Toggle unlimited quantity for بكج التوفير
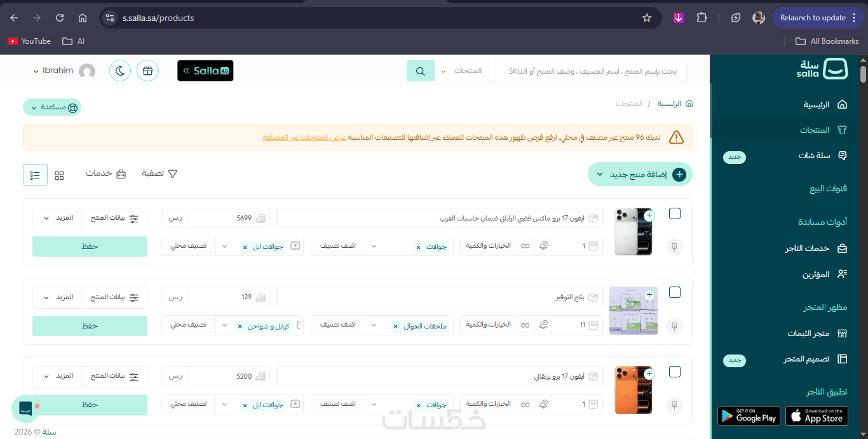868x439 pixels. pyautogui.click(x=525, y=325)
